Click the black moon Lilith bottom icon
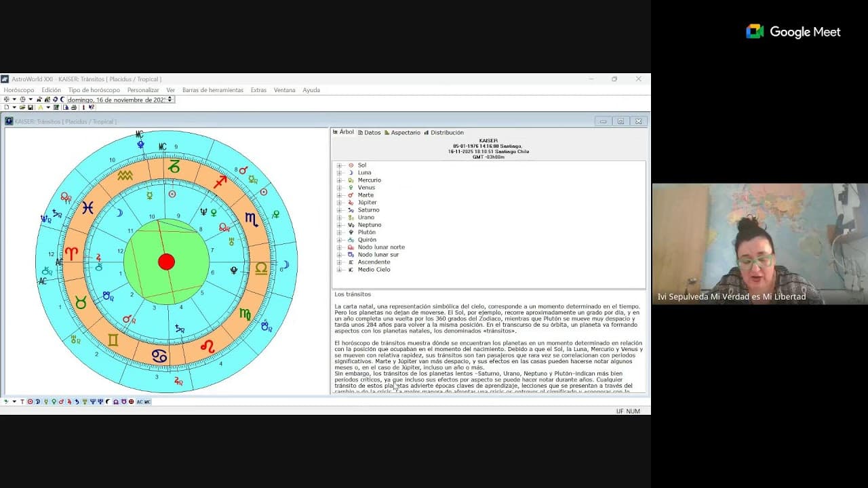Image resolution: width=868 pixels, height=488 pixels. click(108, 402)
